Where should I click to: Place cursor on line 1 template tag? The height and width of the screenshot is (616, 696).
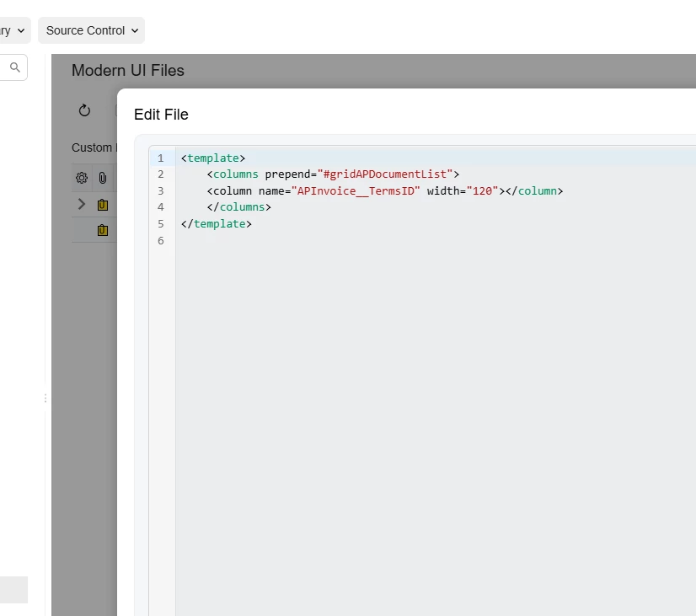213,158
